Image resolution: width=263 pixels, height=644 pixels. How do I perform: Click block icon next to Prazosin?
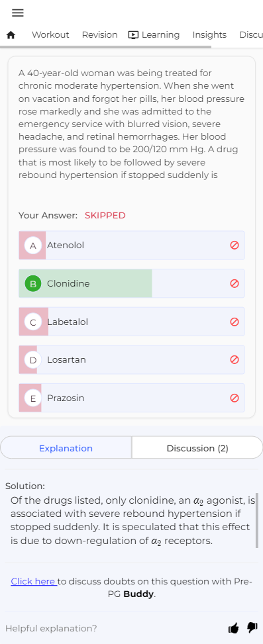pos(235,398)
